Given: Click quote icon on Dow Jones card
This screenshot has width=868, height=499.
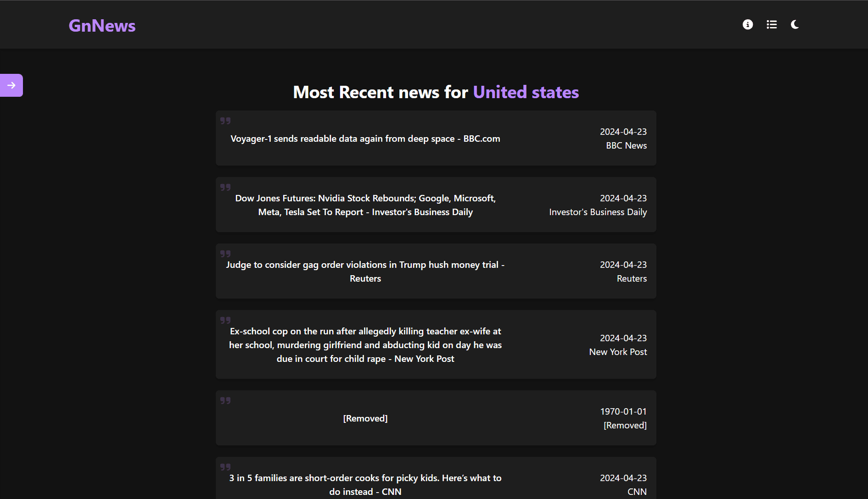Looking at the screenshot, I should coord(225,187).
